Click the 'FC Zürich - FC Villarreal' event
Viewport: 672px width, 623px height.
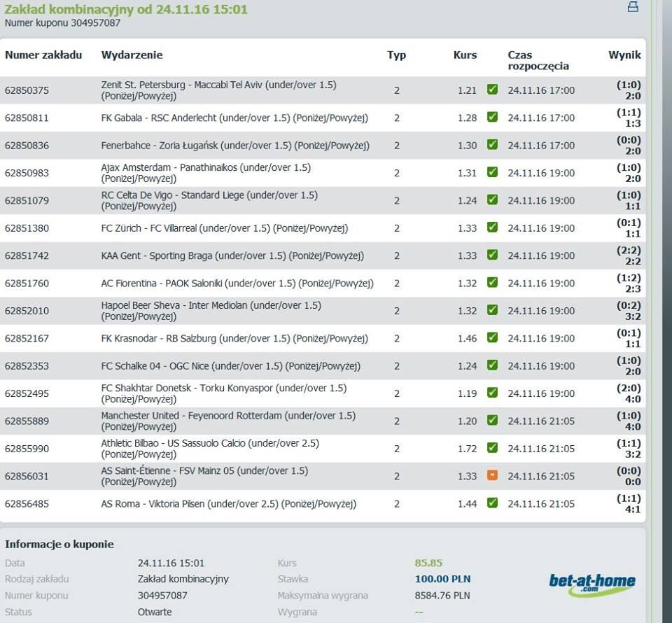[225, 228]
